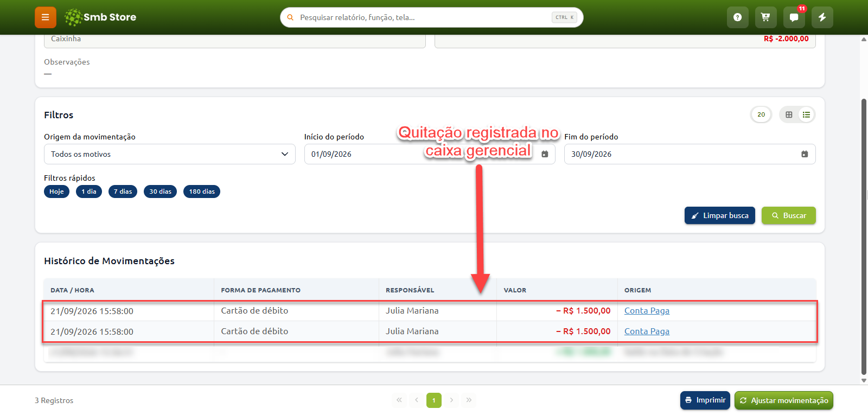Expand the Origem da movimentação dropdown
The width and height of the screenshot is (868, 415).
point(170,154)
